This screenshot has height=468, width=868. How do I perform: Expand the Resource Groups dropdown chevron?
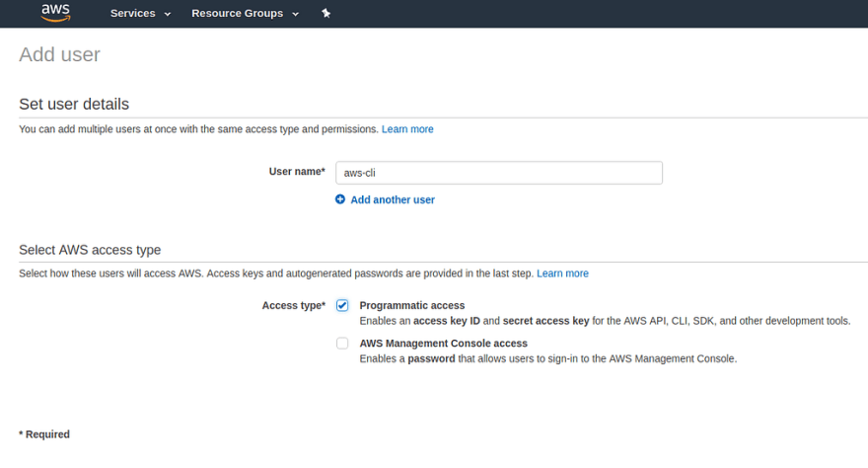click(296, 15)
